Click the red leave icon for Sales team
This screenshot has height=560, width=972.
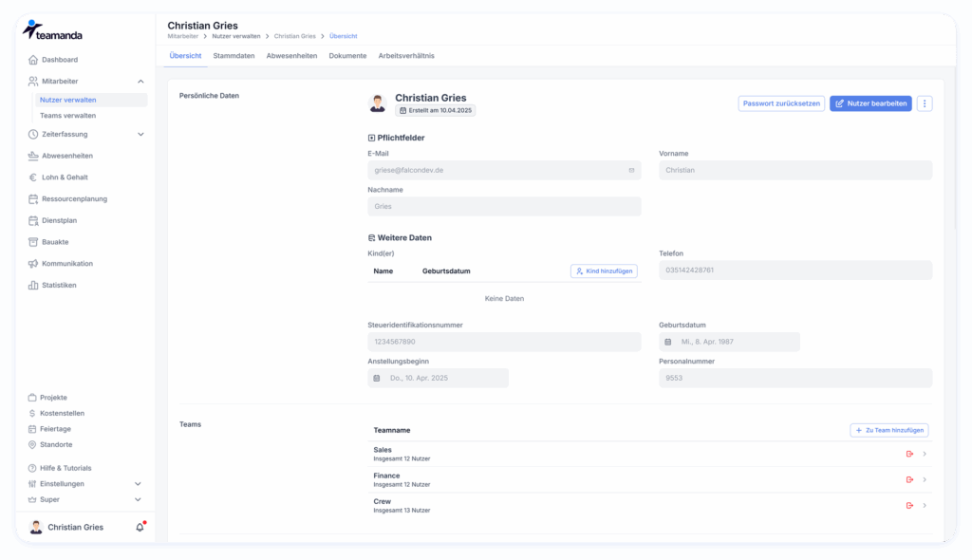[909, 454]
